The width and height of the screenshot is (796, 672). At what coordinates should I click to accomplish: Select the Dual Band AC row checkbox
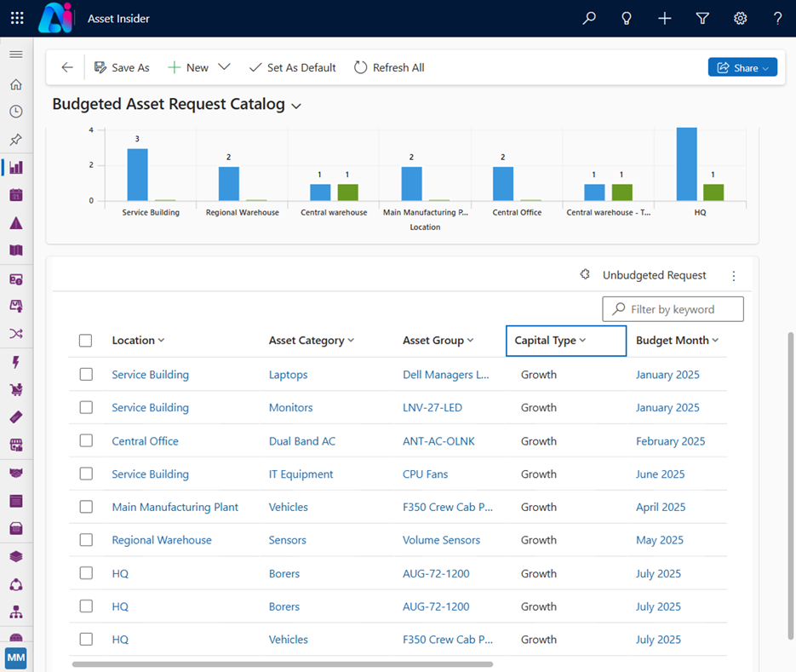point(86,440)
